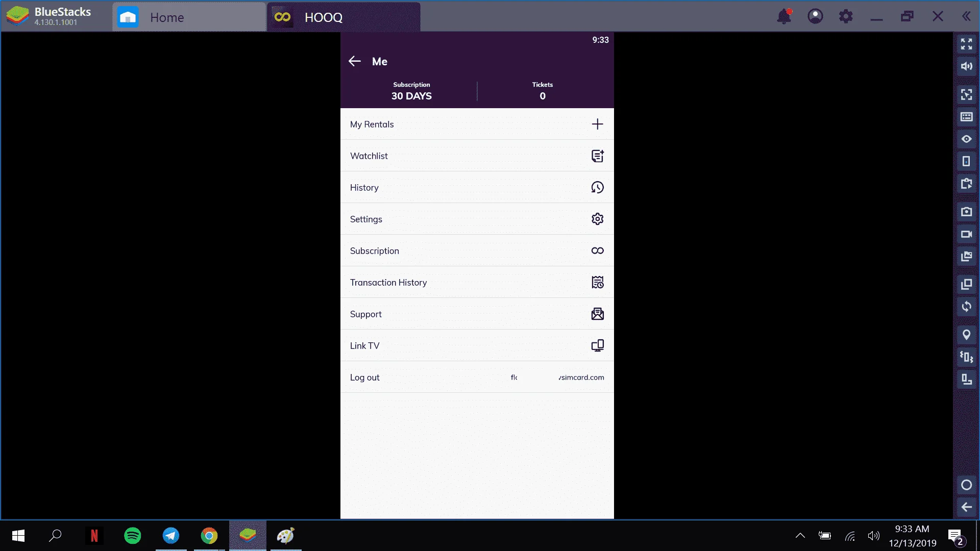980x551 pixels.
Task: Open the Watchlist menu item
Action: [x=477, y=156]
